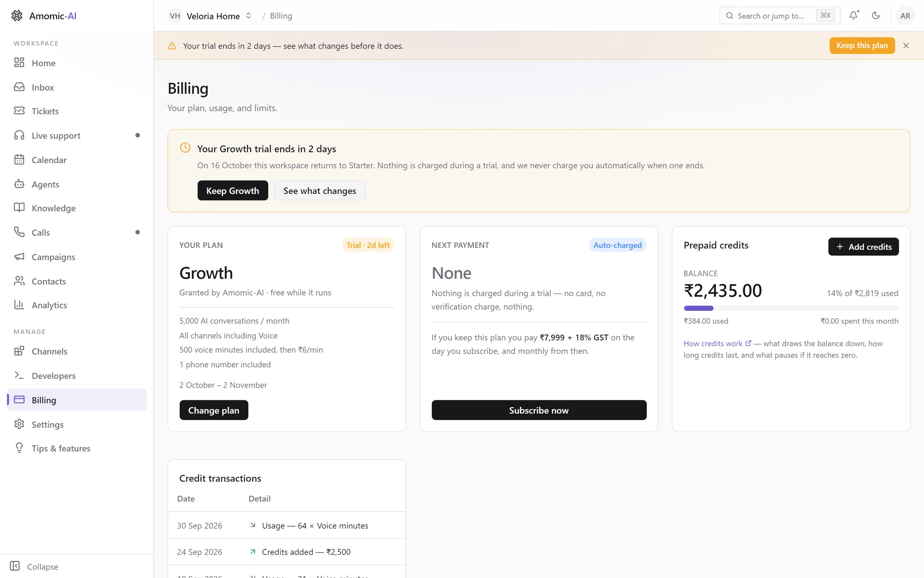
Task: Click the Channels icon in Manage
Action: click(19, 351)
